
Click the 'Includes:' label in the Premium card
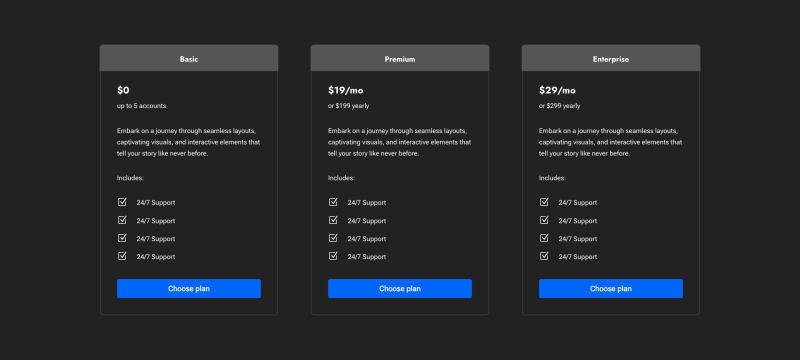coord(341,178)
